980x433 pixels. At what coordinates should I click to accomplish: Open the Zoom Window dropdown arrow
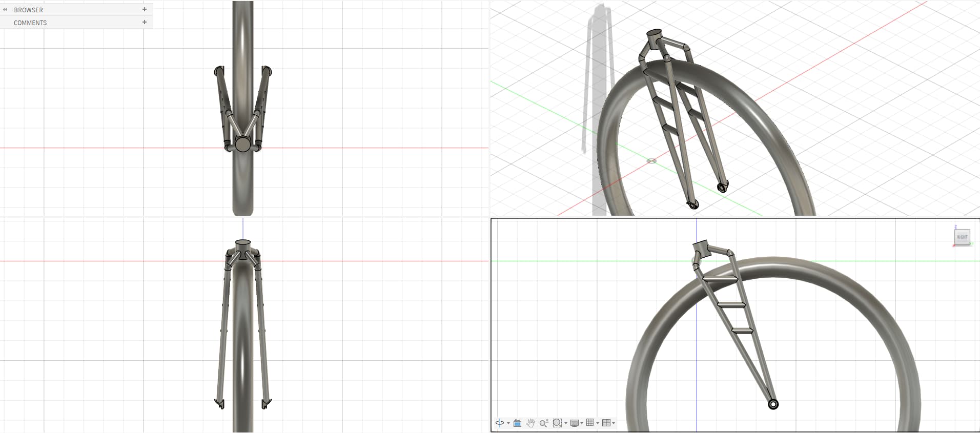pyautogui.click(x=566, y=423)
